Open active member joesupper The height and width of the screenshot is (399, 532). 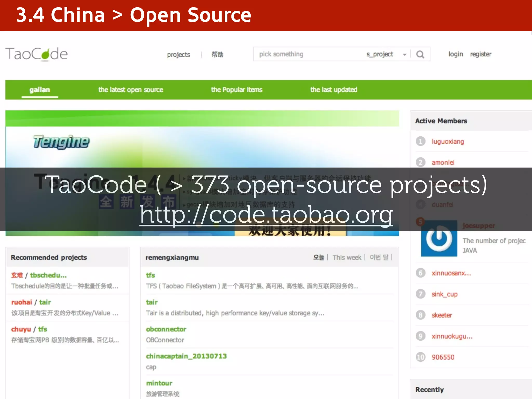(479, 226)
